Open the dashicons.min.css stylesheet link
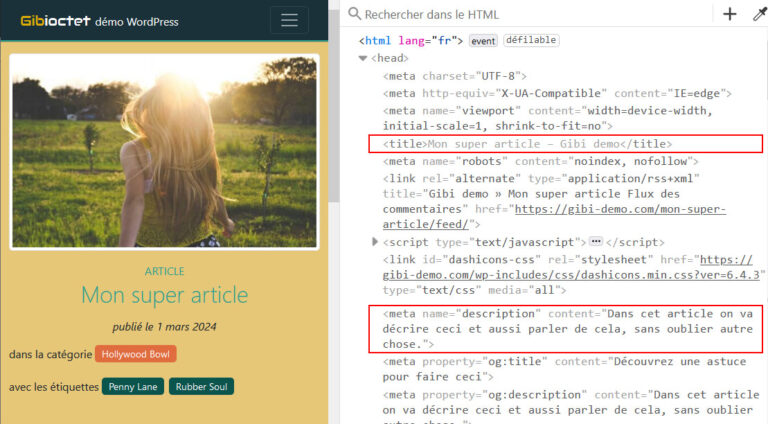 click(571, 267)
